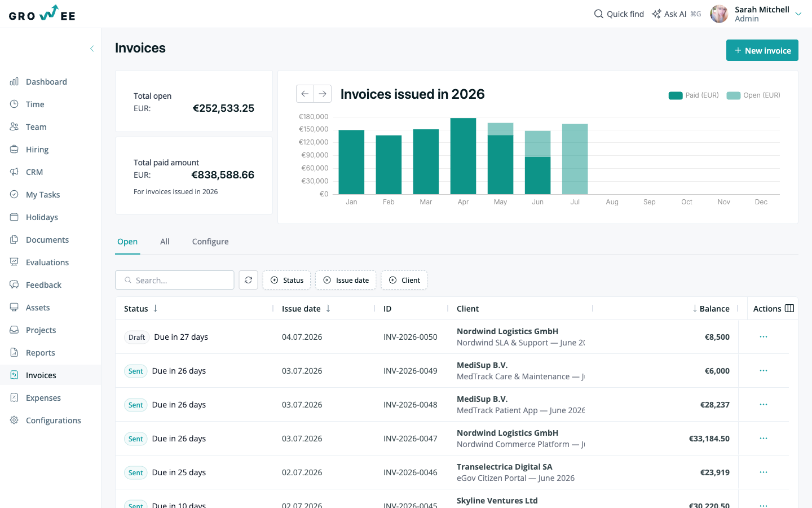Image resolution: width=812 pixels, height=508 pixels.
Task: Open Holidays calendar icon
Action: (x=14, y=217)
